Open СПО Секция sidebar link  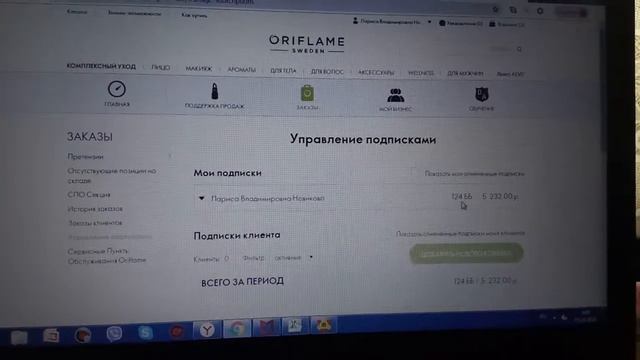coord(89,195)
